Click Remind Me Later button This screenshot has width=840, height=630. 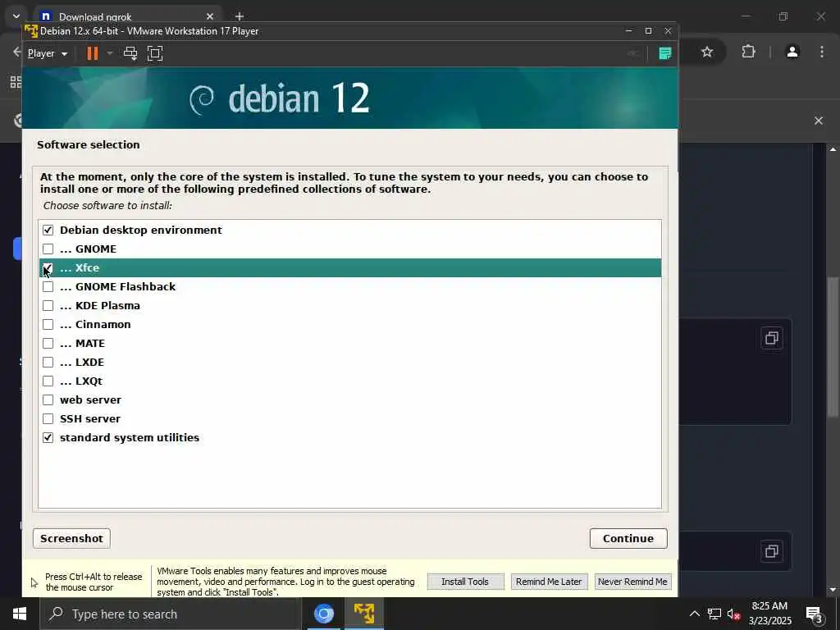pyautogui.click(x=549, y=582)
